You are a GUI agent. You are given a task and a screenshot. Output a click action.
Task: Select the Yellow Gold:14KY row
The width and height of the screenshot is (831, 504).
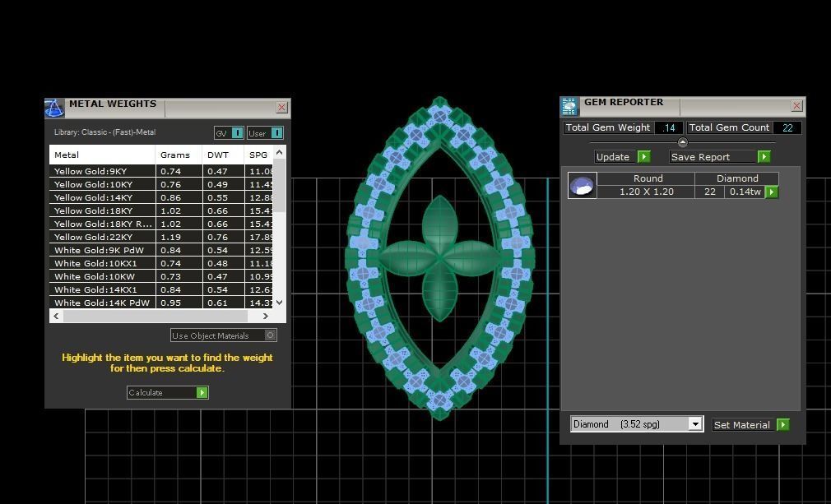[x=161, y=197]
